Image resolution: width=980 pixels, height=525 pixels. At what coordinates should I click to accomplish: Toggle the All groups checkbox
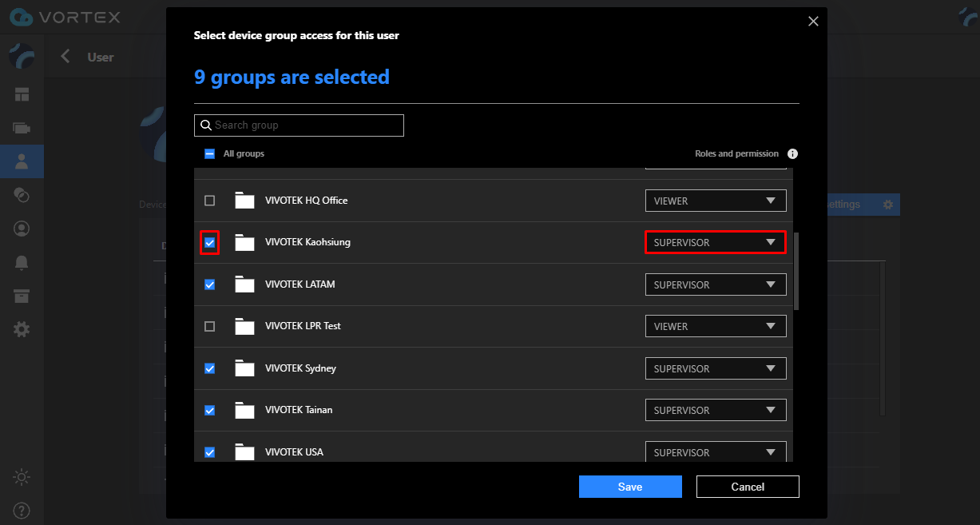(210, 154)
